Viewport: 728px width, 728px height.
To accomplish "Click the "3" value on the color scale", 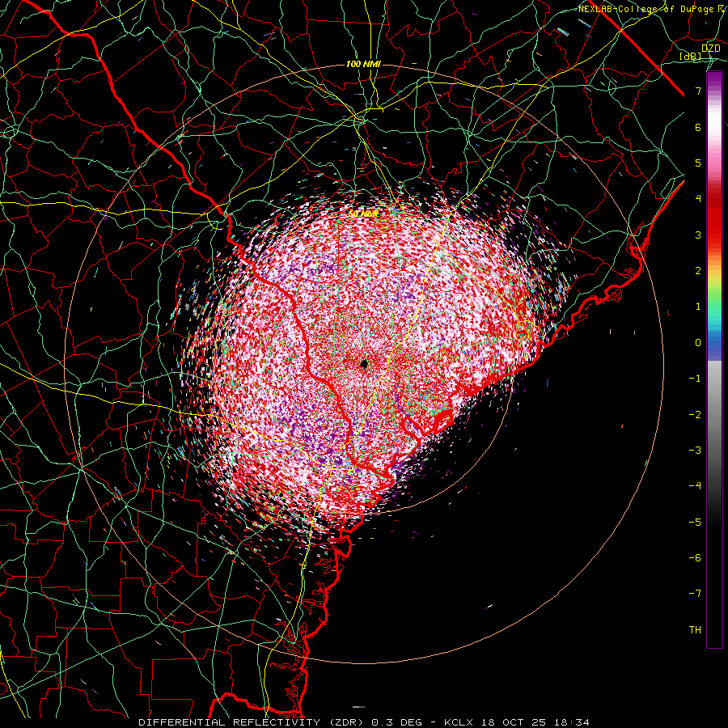I will [698, 235].
